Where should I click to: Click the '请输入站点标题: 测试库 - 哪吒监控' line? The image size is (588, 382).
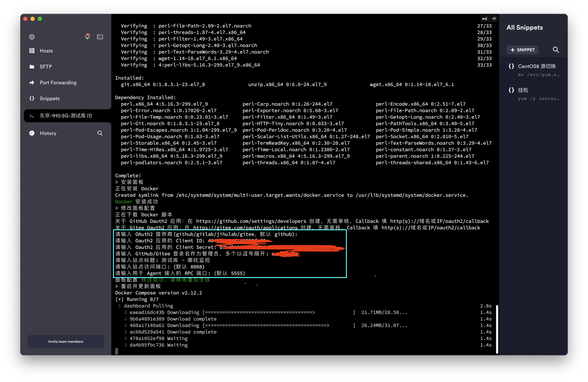click(163, 260)
